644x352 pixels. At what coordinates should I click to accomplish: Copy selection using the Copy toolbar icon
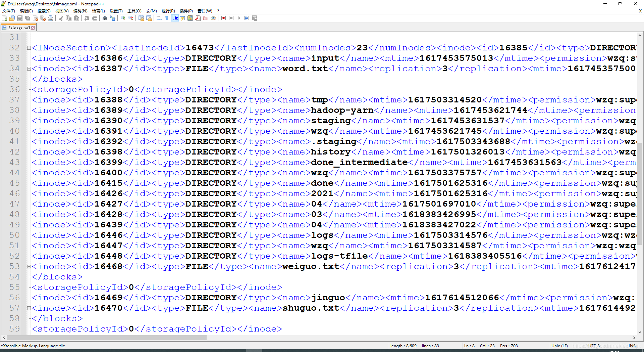[69, 18]
